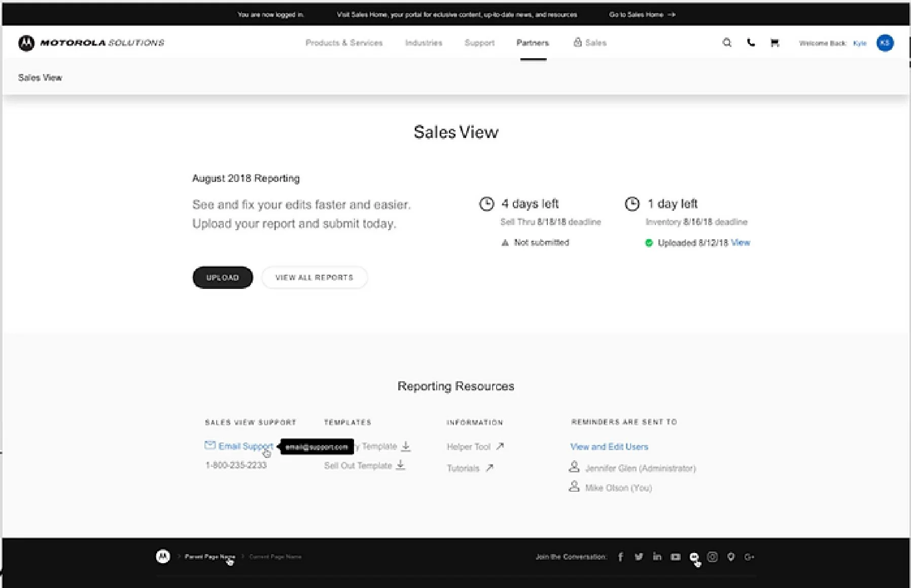
Task: Open the YouTube icon in the footer
Action: tap(675, 557)
